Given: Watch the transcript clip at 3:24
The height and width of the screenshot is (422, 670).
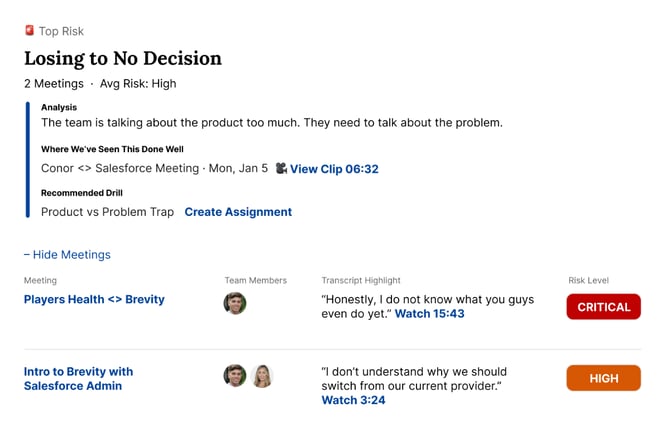Looking at the screenshot, I should [353, 400].
